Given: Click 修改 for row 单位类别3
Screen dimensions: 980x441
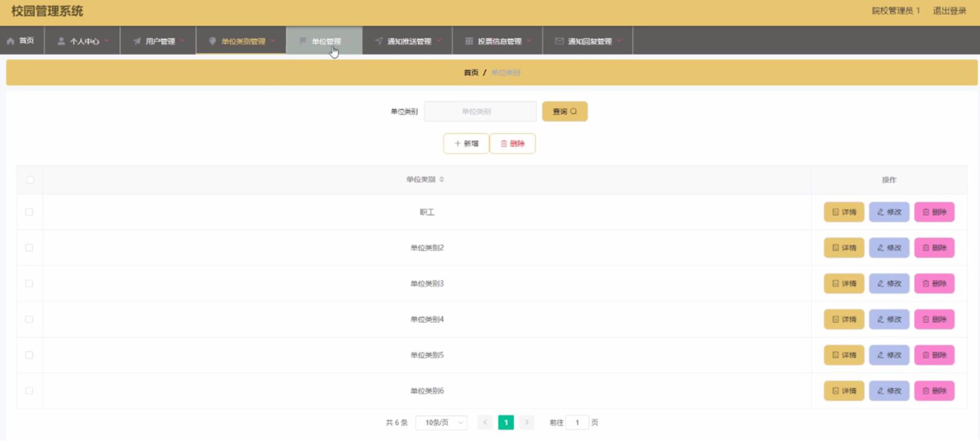Looking at the screenshot, I should [x=889, y=284].
